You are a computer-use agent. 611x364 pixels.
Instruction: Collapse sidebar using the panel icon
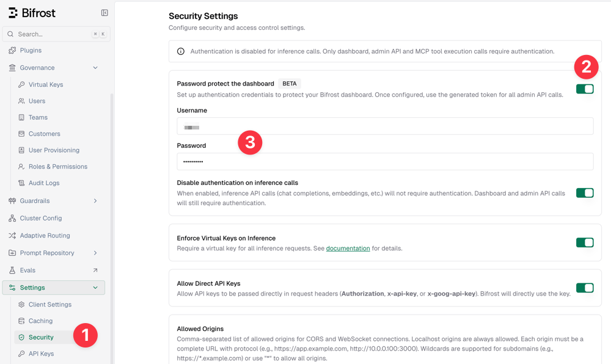[x=104, y=13]
